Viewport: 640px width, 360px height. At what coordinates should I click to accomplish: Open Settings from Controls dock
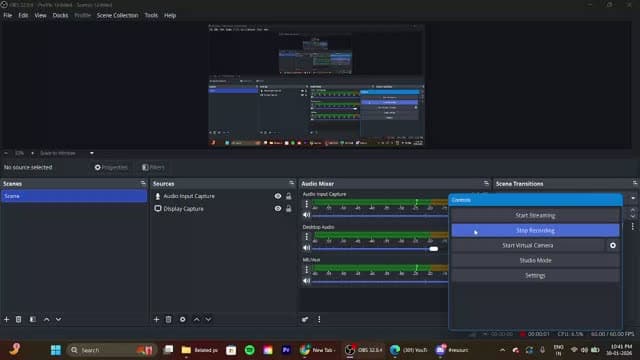tap(535, 276)
